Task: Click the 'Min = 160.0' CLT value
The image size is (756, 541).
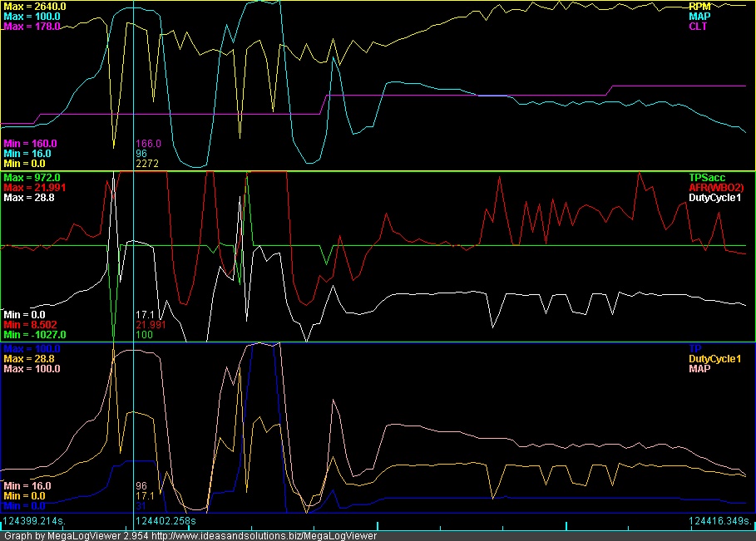Action: 30,144
